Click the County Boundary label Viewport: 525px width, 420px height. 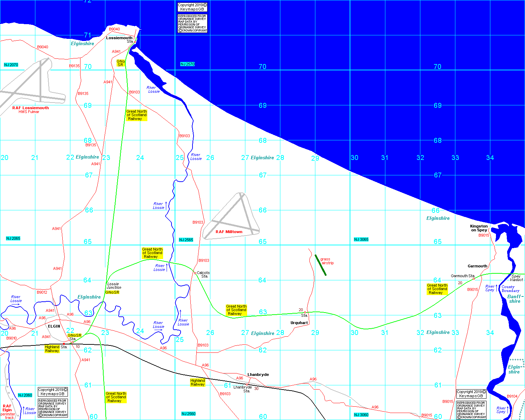point(510,289)
